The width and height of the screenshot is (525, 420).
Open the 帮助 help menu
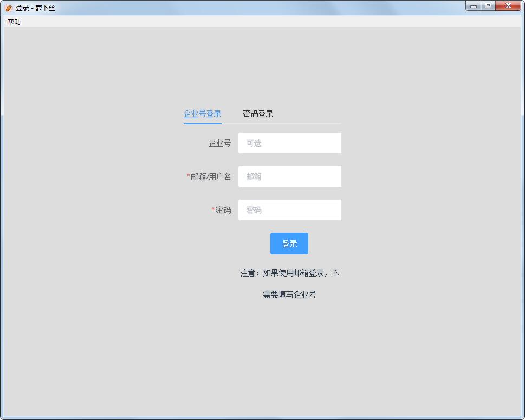[13, 22]
